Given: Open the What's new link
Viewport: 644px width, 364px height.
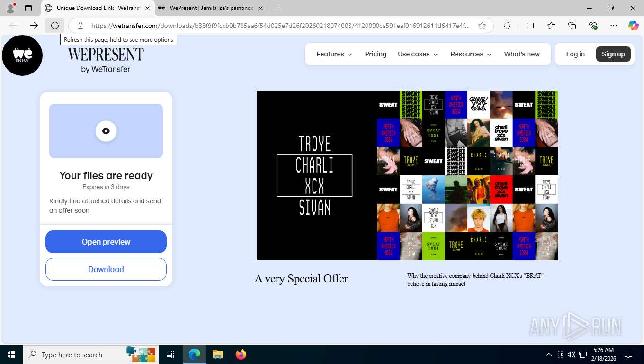Looking at the screenshot, I should (x=522, y=54).
